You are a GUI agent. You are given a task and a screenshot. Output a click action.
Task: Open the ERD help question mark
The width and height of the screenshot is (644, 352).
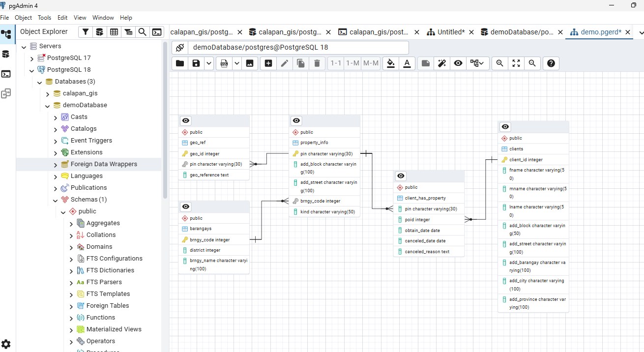pos(551,63)
